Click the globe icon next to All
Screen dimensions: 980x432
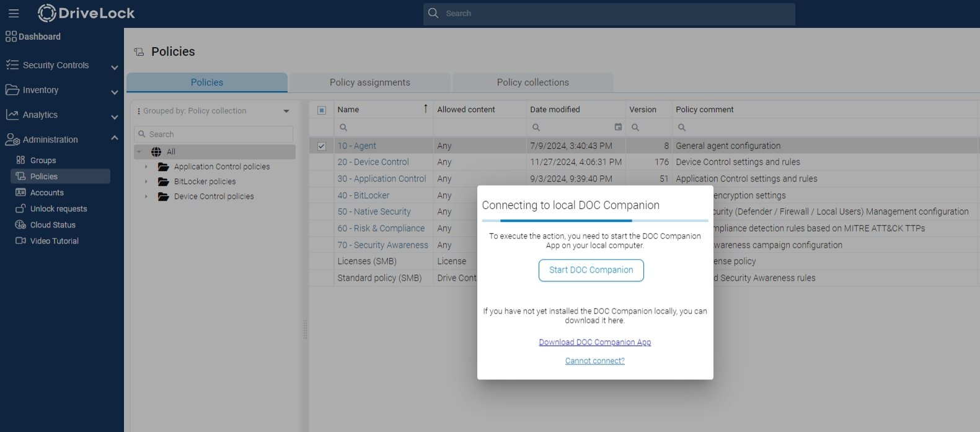coord(156,152)
